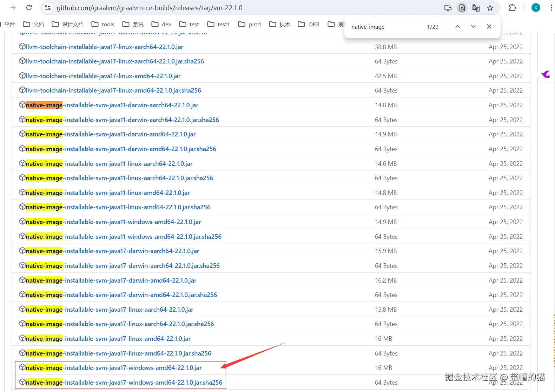555x392 pixels.
Task: Download native-image java17 linux-amd64 jar
Action: click(108, 339)
